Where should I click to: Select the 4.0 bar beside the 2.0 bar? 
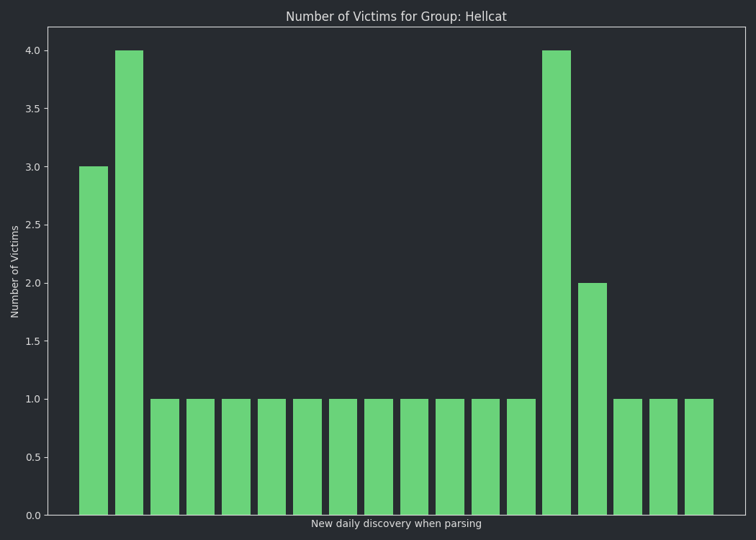(x=557, y=282)
